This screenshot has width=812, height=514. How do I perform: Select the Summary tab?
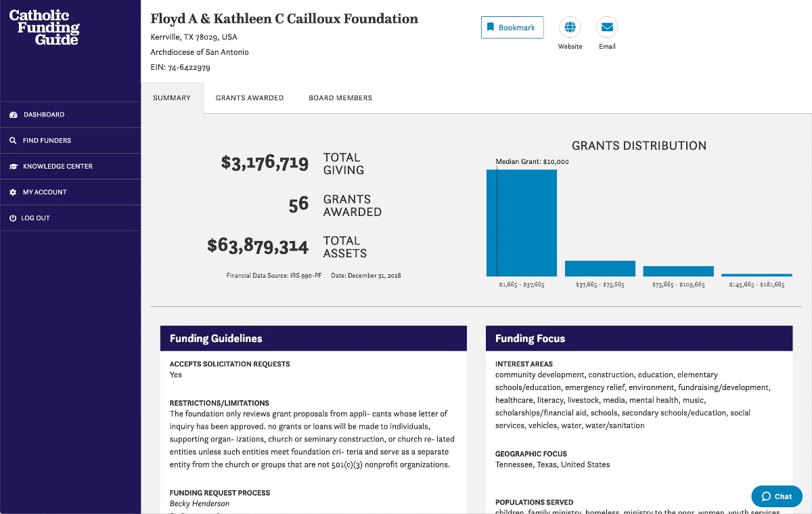point(172,98)
